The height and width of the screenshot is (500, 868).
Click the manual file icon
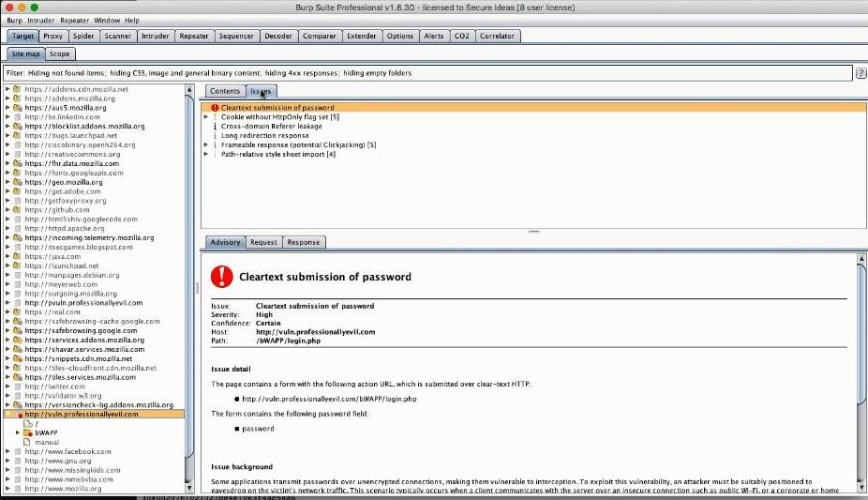tap(26, 442)
